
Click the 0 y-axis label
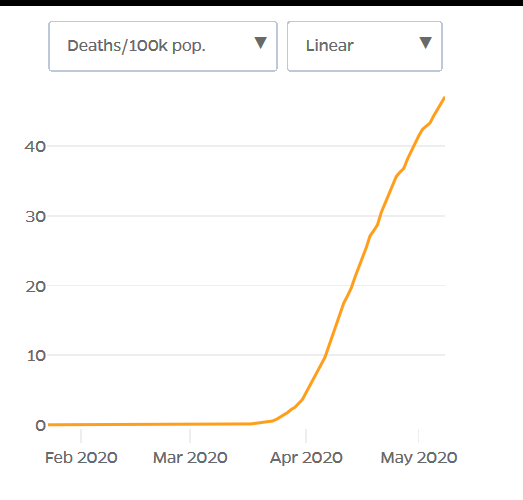[x=40, y=426]
